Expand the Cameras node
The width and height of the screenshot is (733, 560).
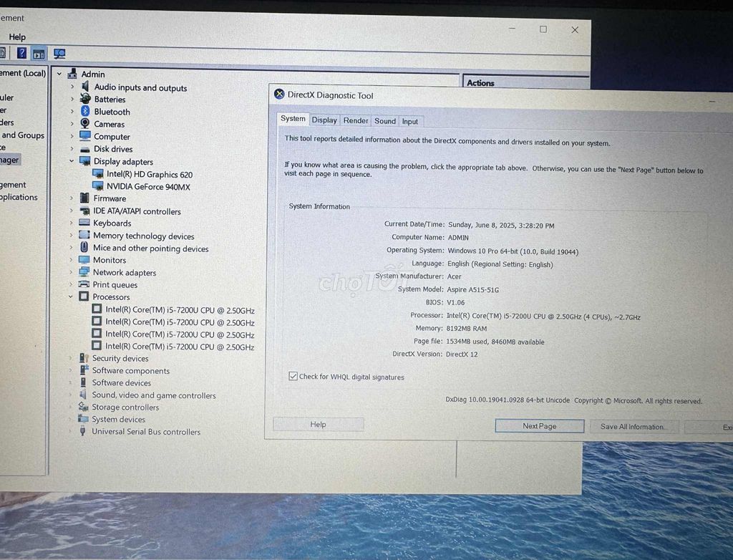pyautogui.click(x=72, y=123)
